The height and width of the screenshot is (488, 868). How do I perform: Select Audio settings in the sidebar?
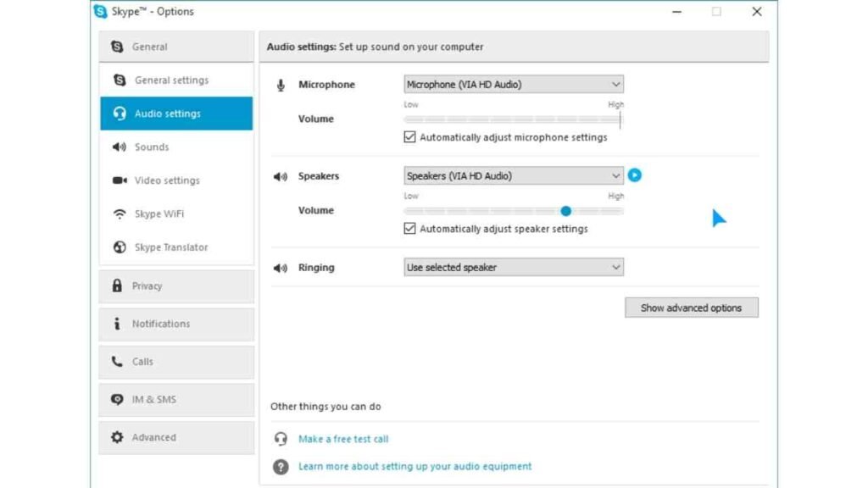176,114
